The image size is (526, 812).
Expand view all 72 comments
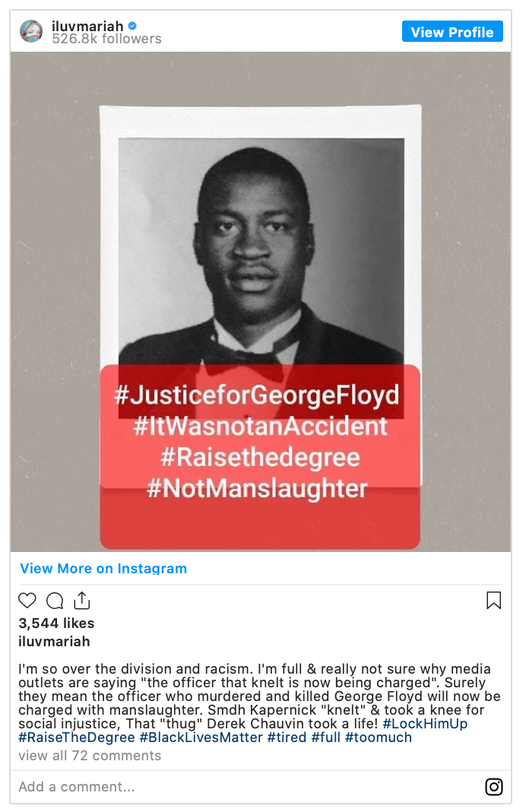tap(90, 756)
